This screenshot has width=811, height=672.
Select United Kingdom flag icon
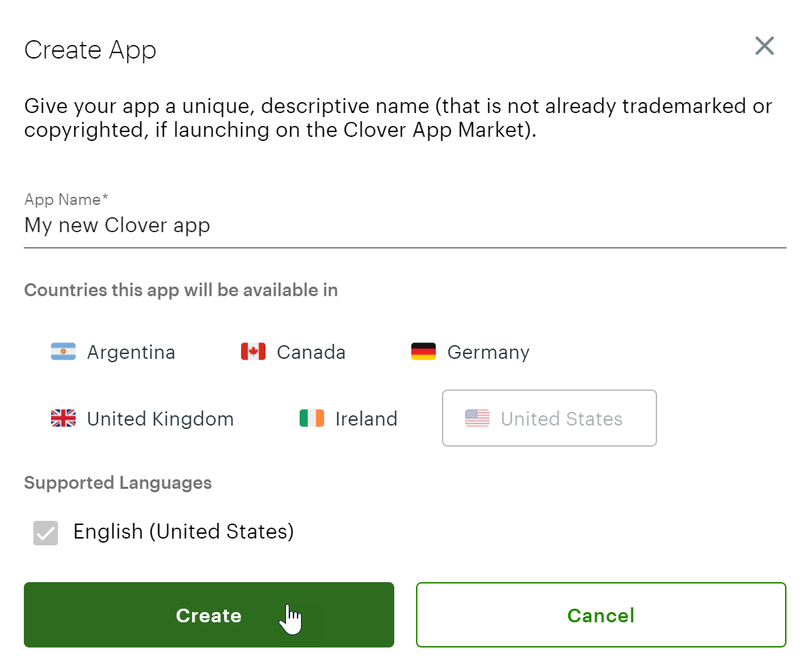[63, 418]
